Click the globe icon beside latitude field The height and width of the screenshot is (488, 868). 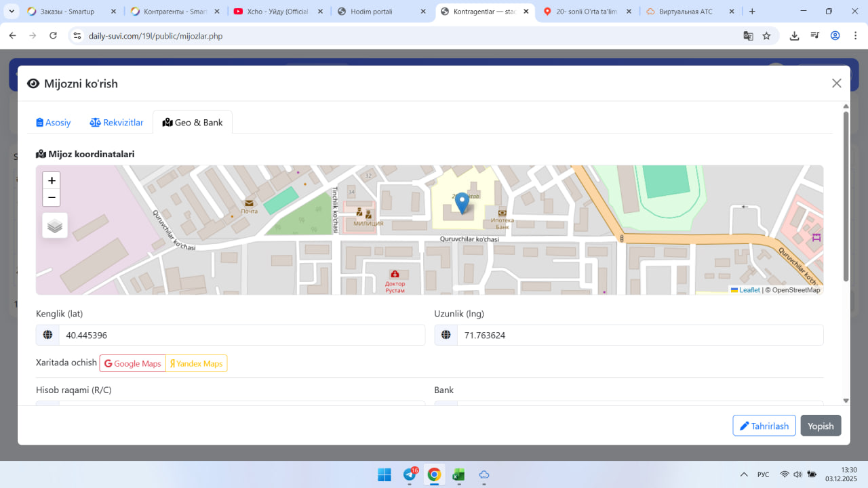pos(47,335)
